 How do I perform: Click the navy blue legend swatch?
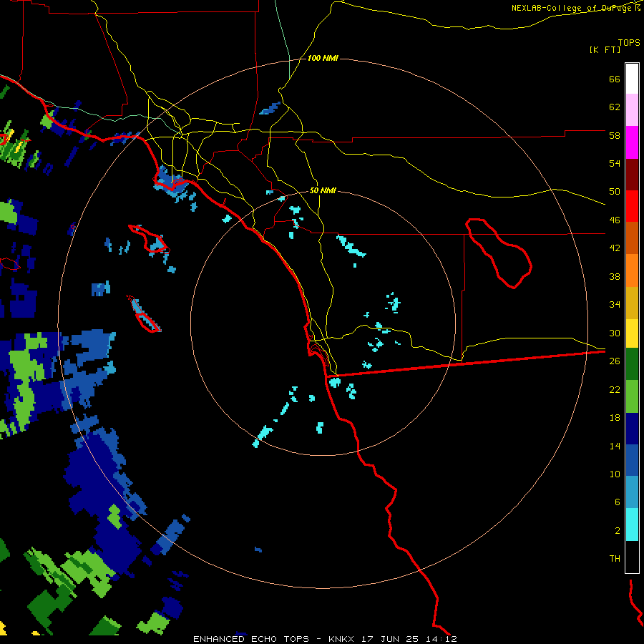click(632, 429)
